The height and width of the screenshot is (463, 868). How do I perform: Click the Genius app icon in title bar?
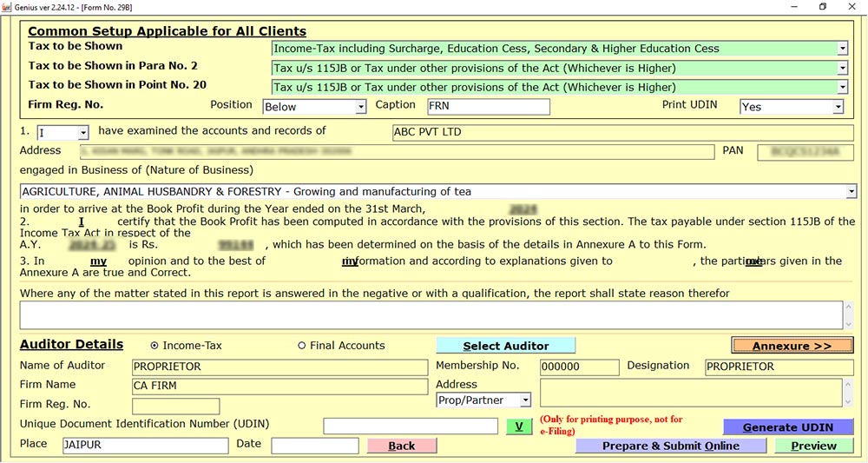coord(7,7)
